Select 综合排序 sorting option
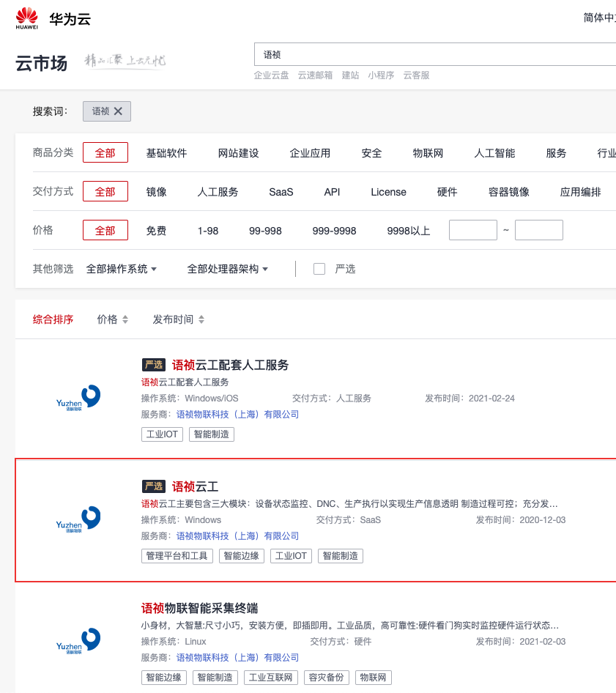Screen dimensions: 616x693 point(53,319)
